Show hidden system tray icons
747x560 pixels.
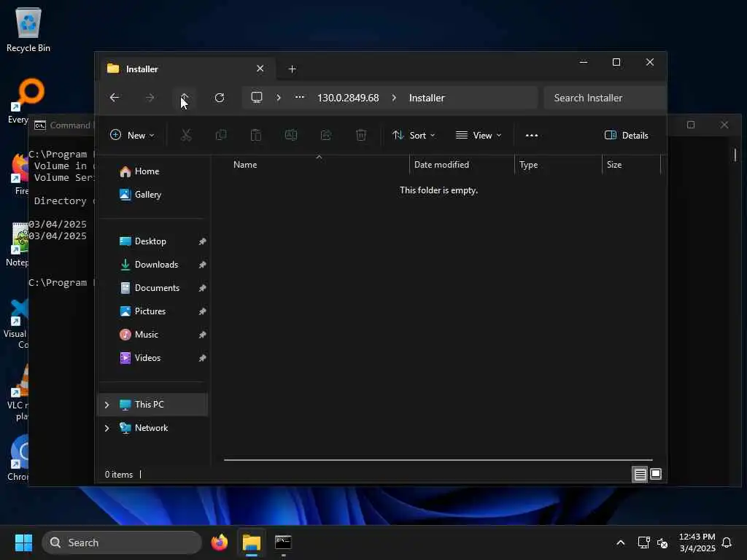tap(620, 542)
